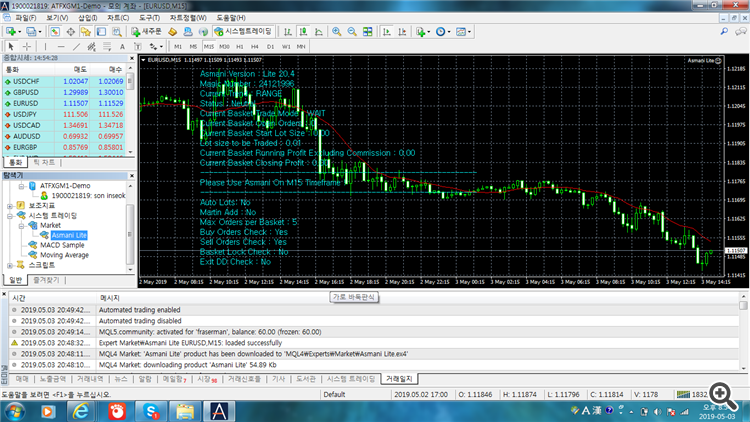Open the 메일함 terminal tab
750x422 pixels.
[x=174, y=379]
